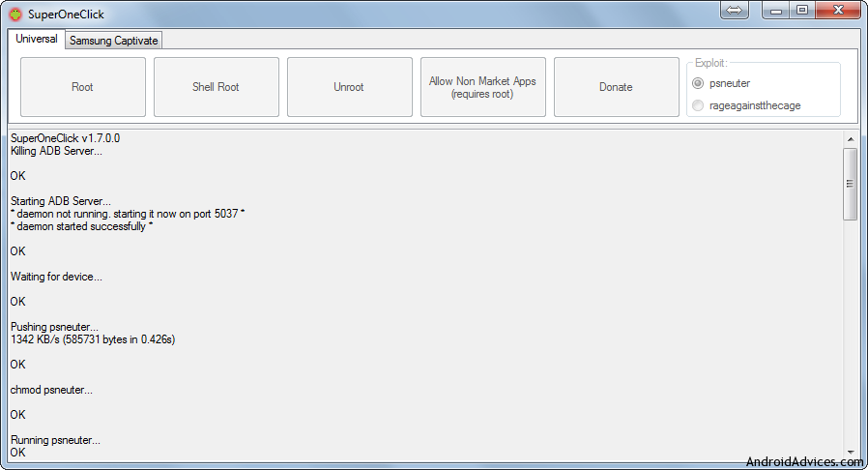
Task: Click Allow Non Market Apps button
Action: pos(483,87)
